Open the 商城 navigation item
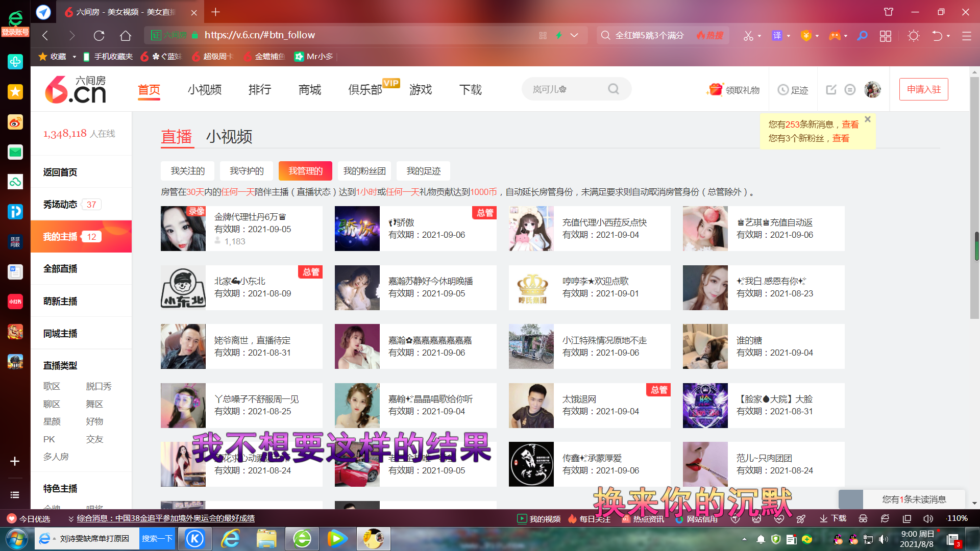Screen dimensions: 980x551 click(x=310, y=90)
